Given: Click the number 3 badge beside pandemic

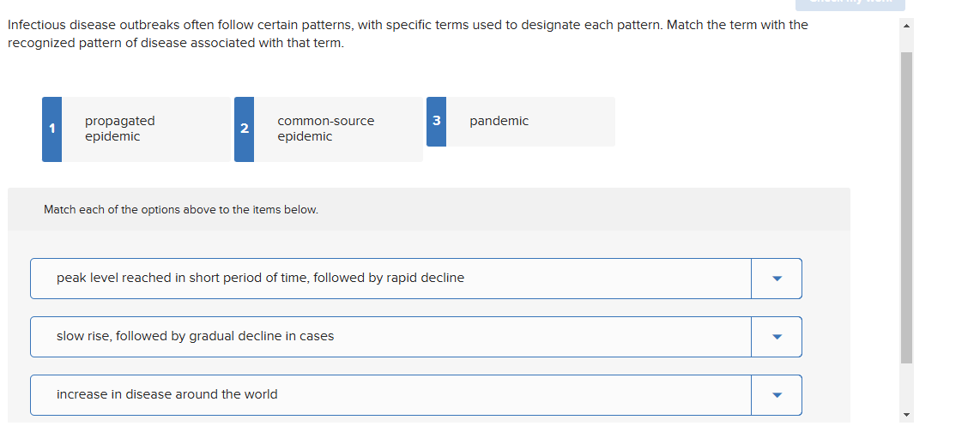Looking at the screenshot, I should pyautogui.click(x=436, y=122).
